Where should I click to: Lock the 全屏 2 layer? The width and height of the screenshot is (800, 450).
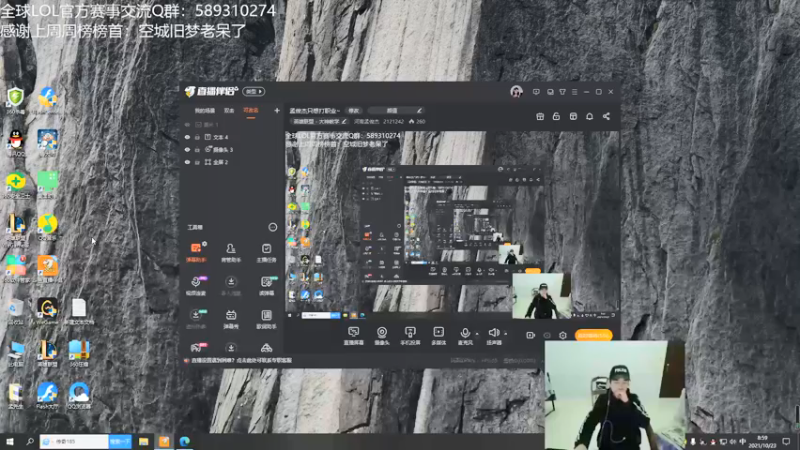point(197,162)
